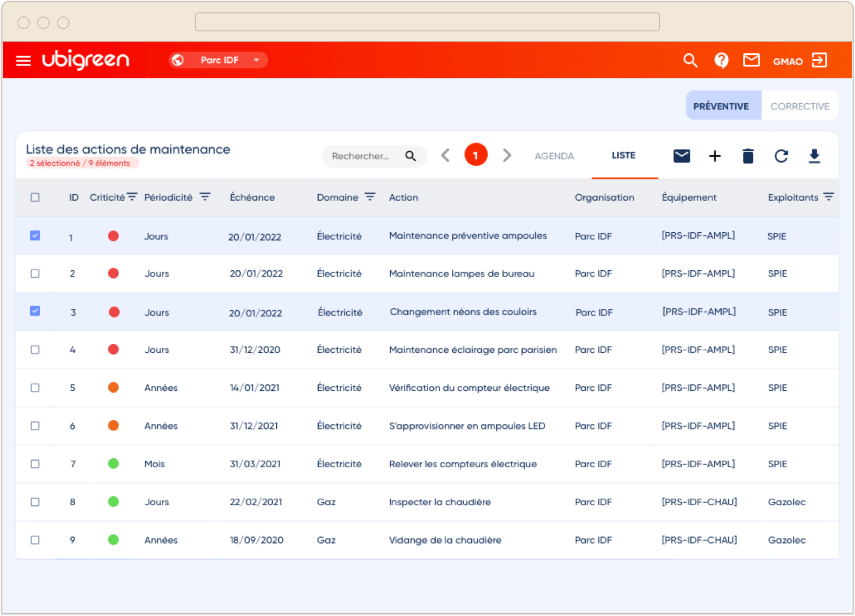
Task: Check row 9 Vidange de la chaudière
Action: click(x=35, y=540)
